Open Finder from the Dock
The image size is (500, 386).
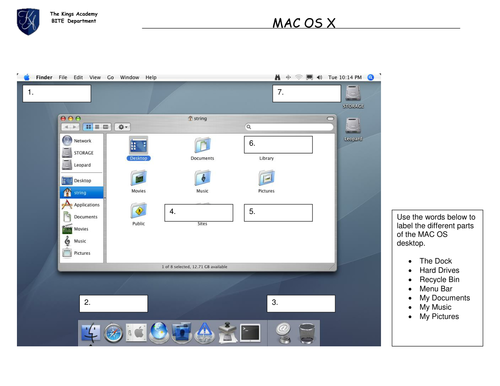[x=90, y=332]
